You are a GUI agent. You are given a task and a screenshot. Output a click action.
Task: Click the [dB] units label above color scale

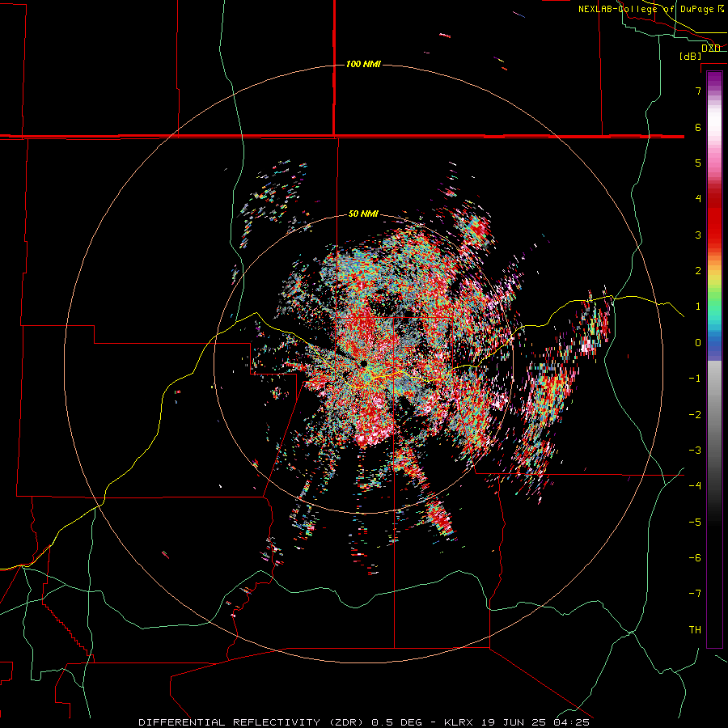(x=691, y=56)
